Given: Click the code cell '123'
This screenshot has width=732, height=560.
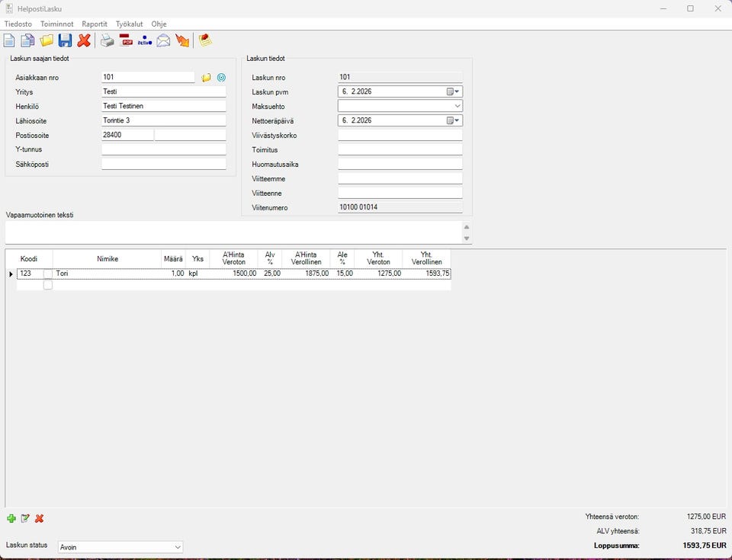Looking at the screenshot, I should [30, 274].
